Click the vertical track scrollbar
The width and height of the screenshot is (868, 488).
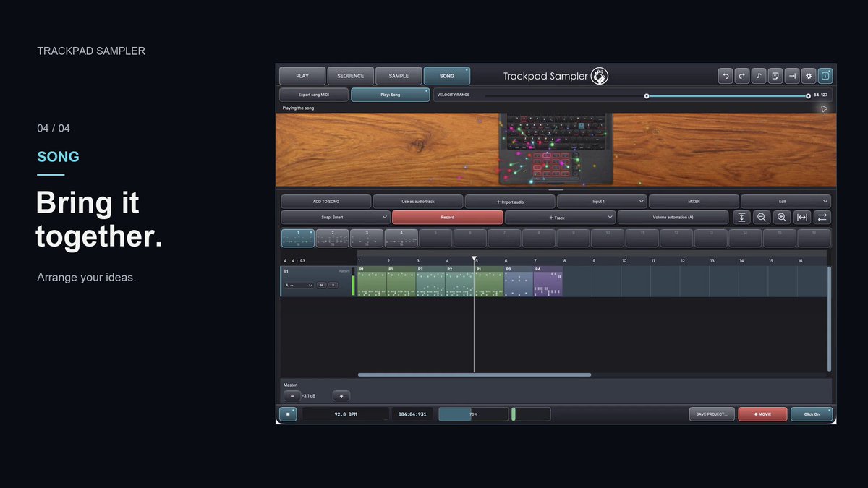829,320
